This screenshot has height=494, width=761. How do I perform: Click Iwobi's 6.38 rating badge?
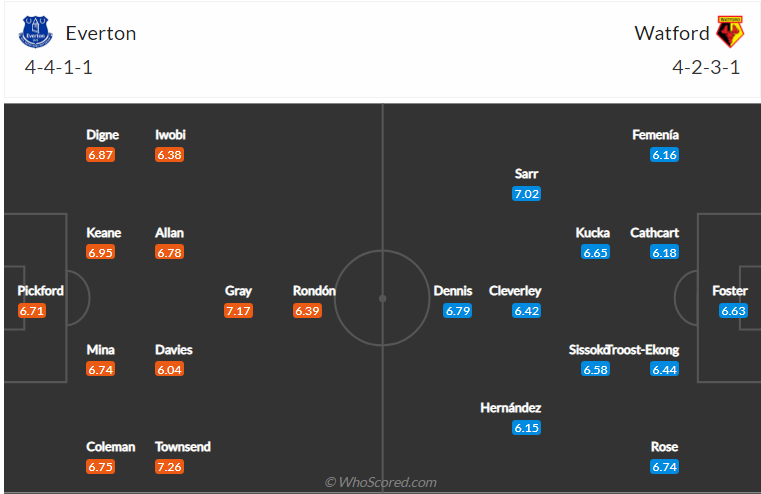[x=170, y=155]
